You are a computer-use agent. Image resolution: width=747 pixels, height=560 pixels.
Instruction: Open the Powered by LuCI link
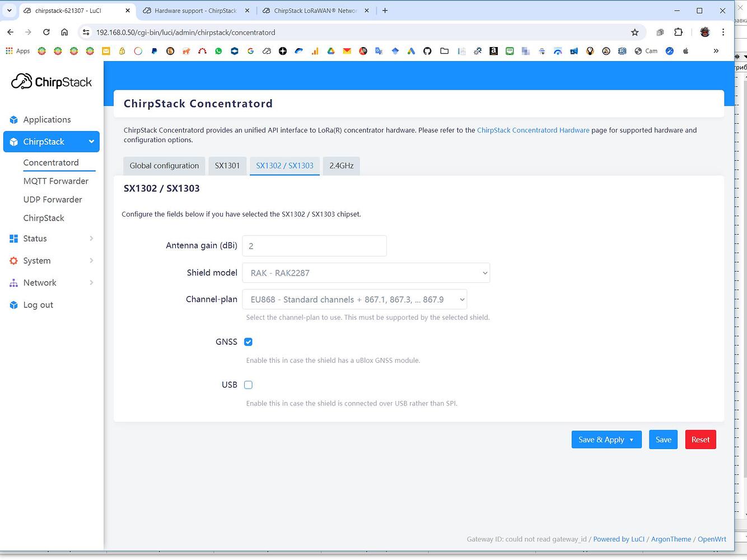(x=619, y=539)
